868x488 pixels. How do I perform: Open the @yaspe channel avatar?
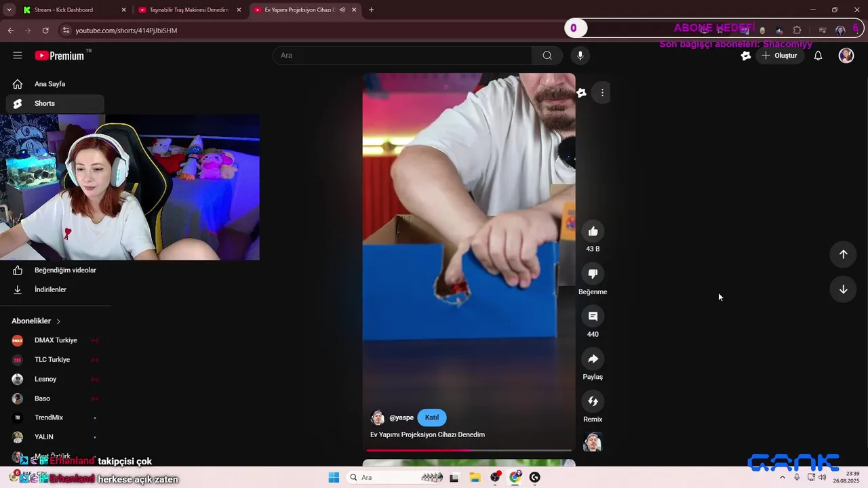tap(378, 418)
